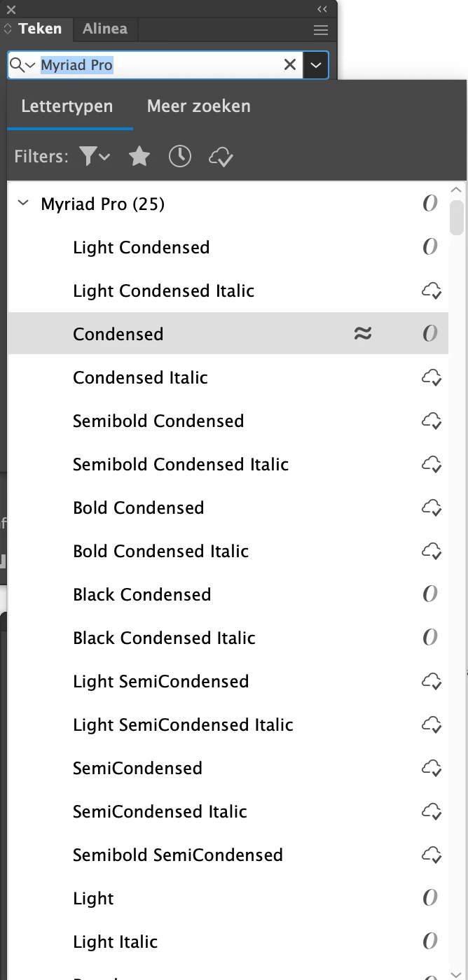Toggle the activated Adobe Fonts cloud filter
Screen dimensions: 468x980
221,157
